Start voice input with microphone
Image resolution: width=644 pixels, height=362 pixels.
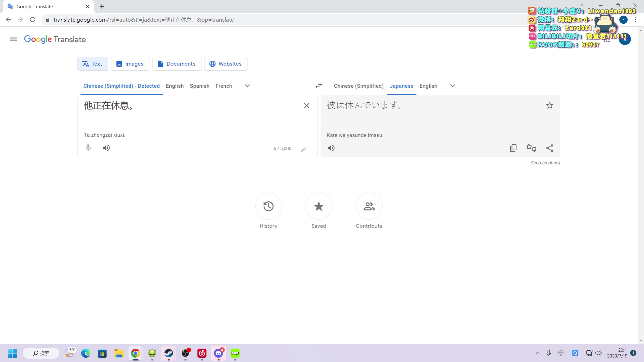tap(88, 148)
